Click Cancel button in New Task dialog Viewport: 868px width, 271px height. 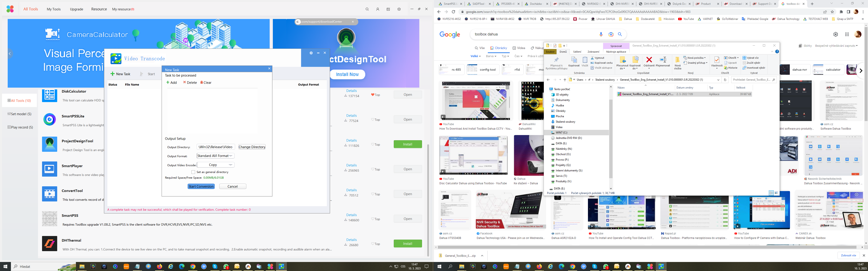[x=233, y=187]
